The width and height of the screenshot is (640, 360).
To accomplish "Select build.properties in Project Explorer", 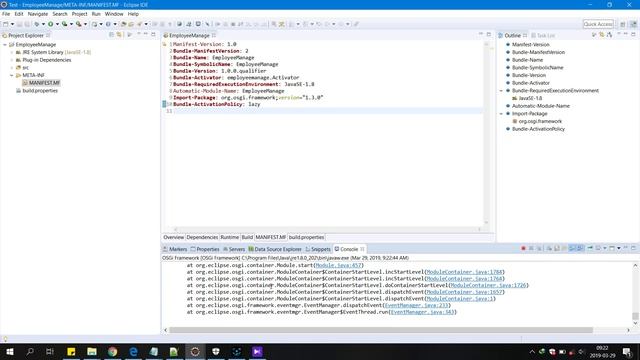I will pos(40,91).
